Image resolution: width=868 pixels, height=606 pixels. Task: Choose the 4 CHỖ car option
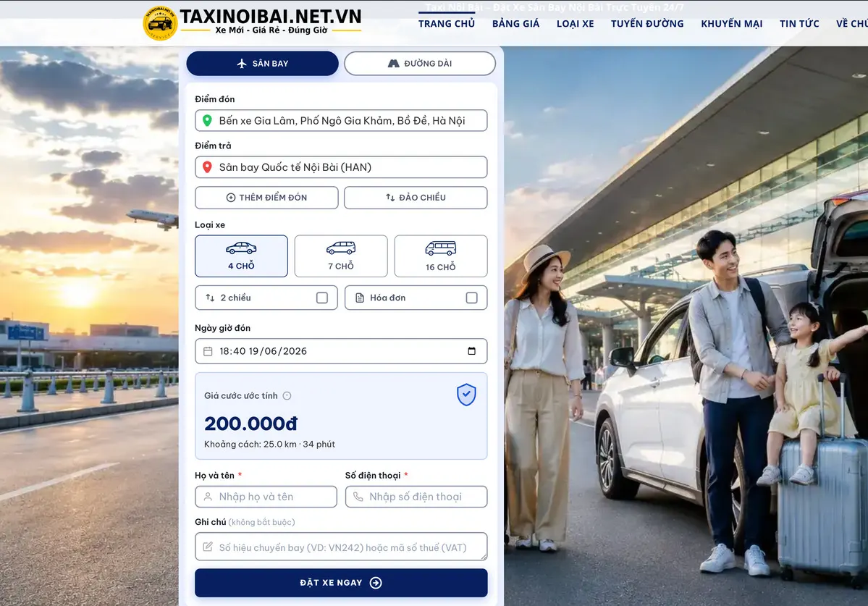click(241, 256)
